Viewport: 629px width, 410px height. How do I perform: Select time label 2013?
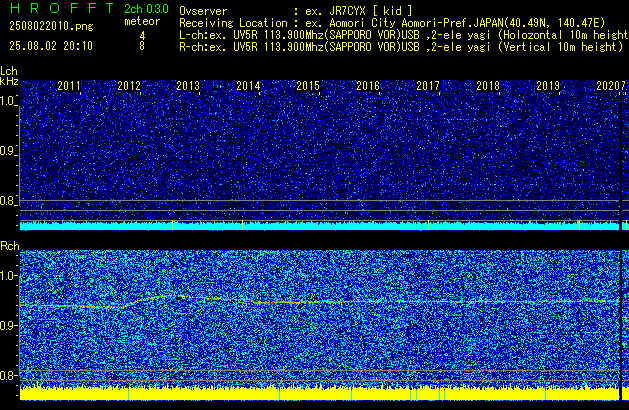(x=188, y=86)
